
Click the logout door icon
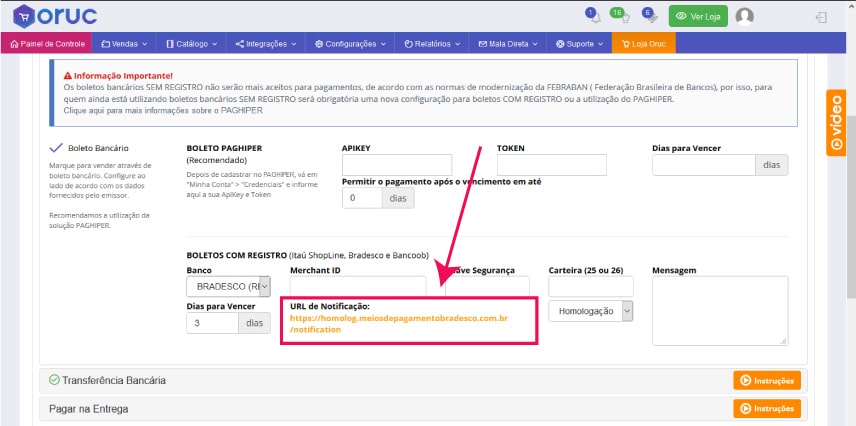point(821,17)
